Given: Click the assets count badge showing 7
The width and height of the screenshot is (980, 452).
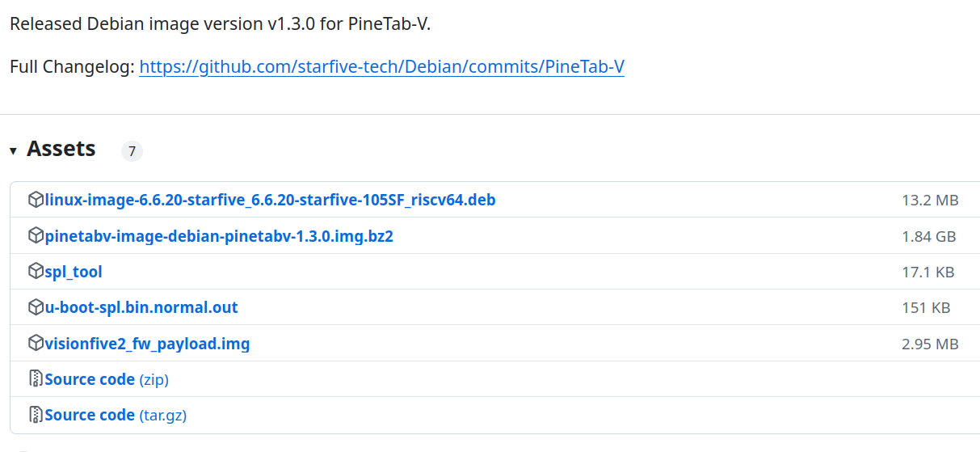Looking at the screenshot, I should tap(132, 151).
